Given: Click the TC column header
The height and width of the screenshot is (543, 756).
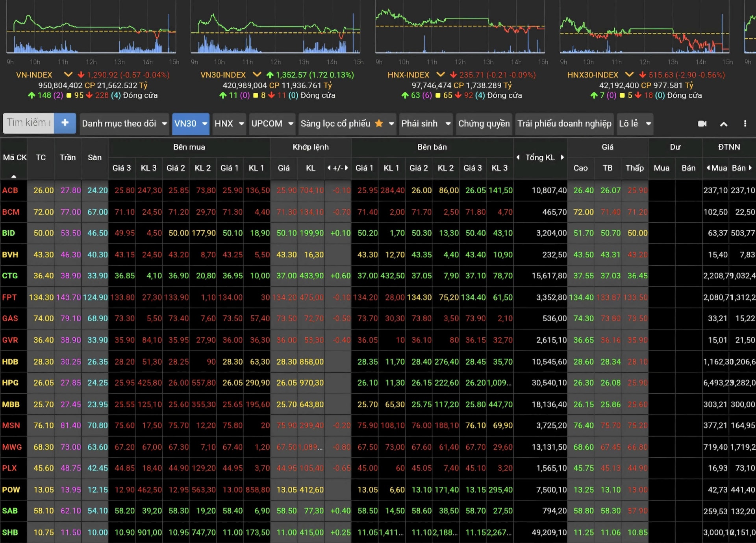Looking at the screenshot, I should tap(41, 158).
